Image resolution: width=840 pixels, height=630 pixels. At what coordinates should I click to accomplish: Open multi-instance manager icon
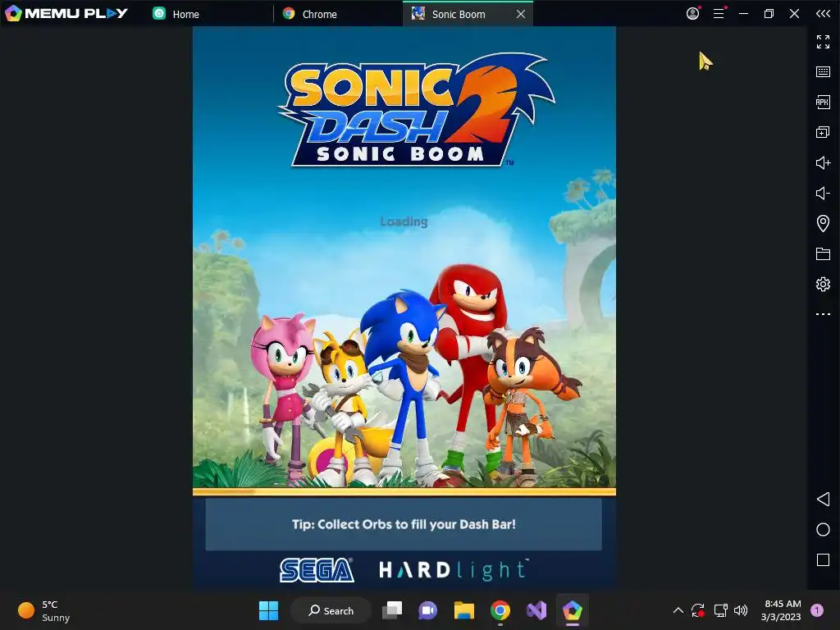pos(823,132)
